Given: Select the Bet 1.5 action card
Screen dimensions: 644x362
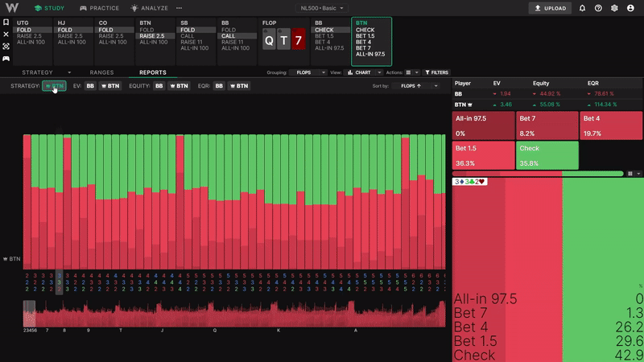Looking at the screenshot, I should click(484, 155).
